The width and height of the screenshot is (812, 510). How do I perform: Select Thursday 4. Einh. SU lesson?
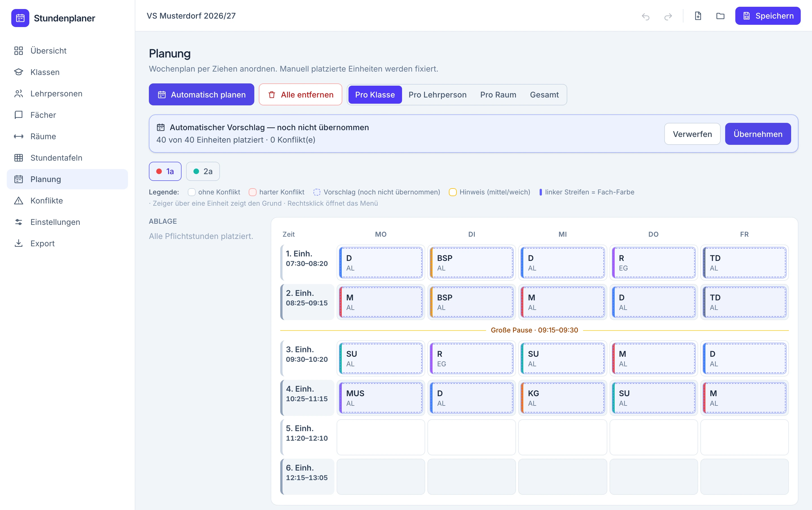click(654, 398)
